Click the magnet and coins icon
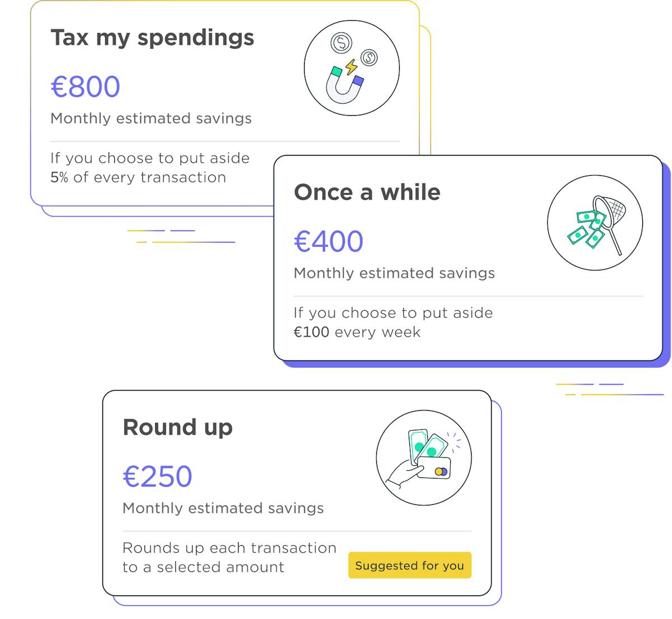Image resolution: width=672 pixels, height=619 pixels. (352, 68)
